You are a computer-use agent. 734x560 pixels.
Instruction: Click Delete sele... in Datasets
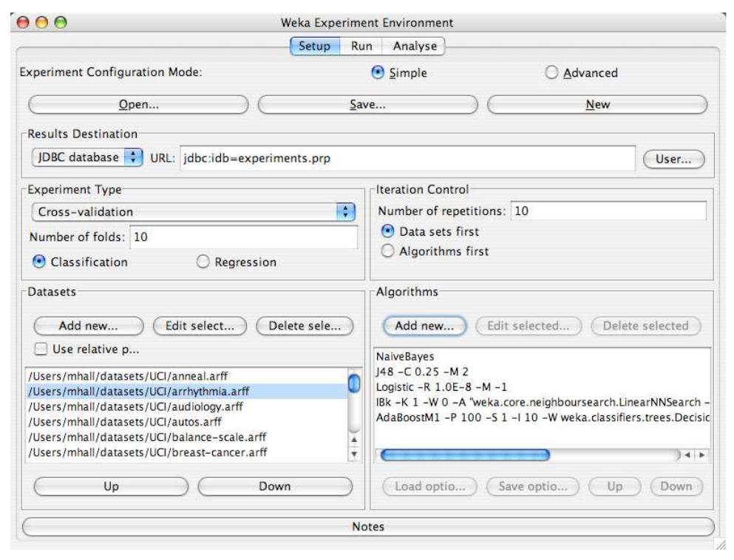305,326
